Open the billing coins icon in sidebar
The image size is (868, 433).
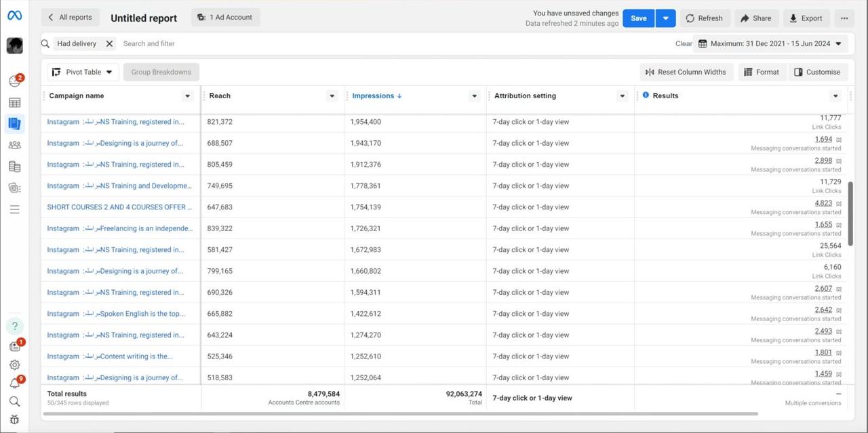pyautogui.click(x=14, y=167)
